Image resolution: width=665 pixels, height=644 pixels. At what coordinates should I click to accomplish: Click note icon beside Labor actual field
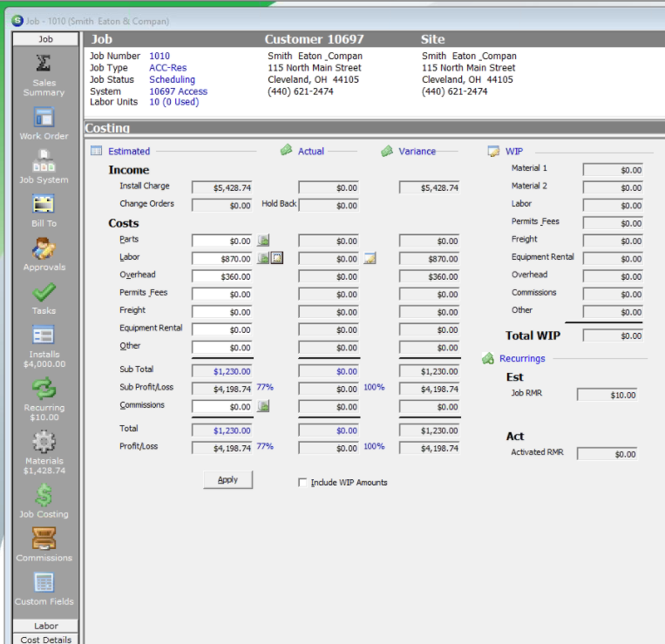point(370,258)
